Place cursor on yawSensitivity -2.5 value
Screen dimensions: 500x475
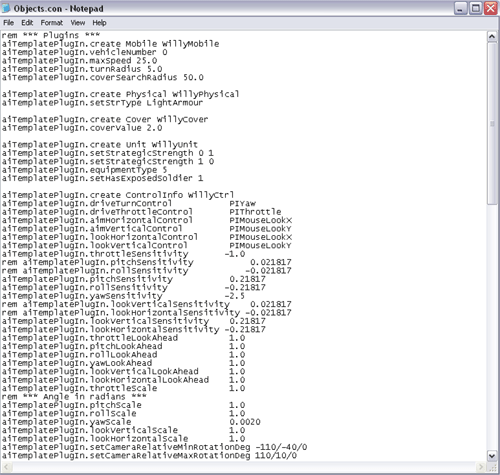235,296
